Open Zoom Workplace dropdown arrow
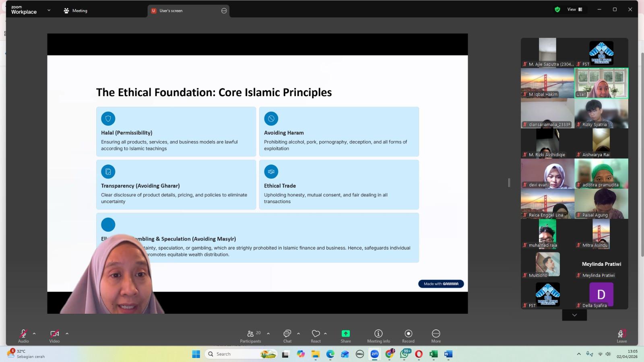Image resolution: width=644 pixels, height=362 pixels. coord(49,10)
